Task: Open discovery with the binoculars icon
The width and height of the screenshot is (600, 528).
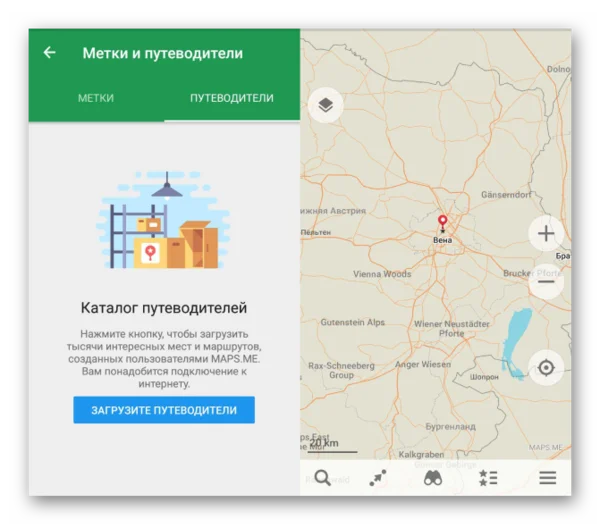Action: click(x=433, y=477)
